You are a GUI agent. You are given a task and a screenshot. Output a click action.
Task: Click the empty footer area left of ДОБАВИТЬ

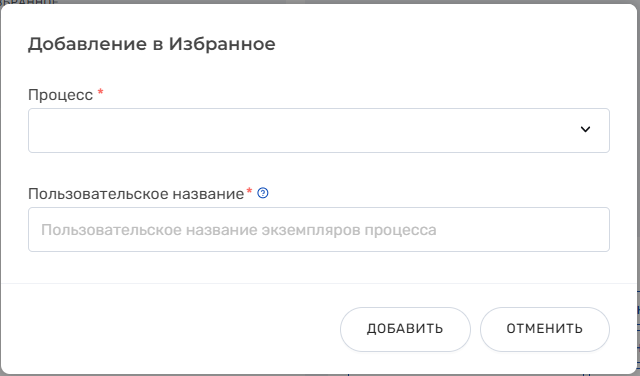click(x=171, y=329)
